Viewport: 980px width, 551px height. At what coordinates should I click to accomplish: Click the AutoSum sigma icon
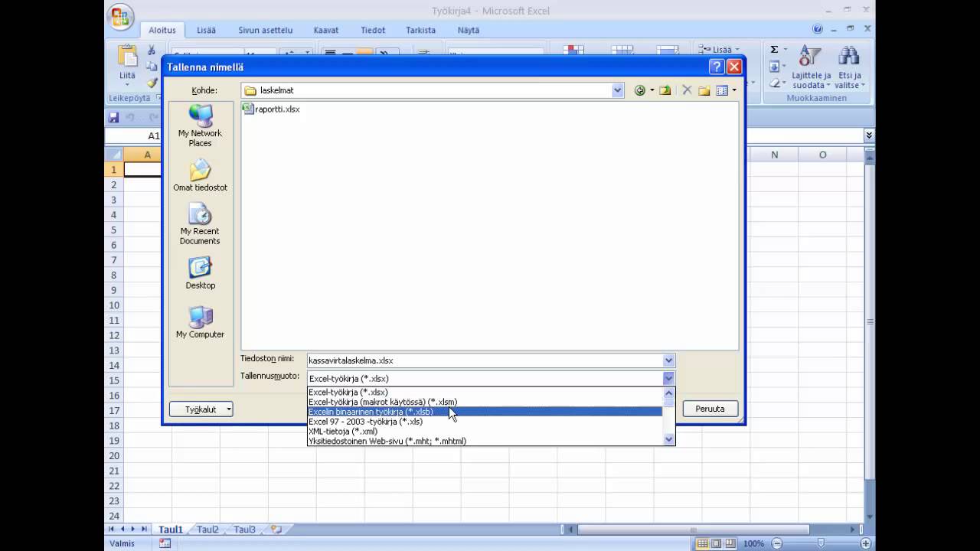pyautogui.click(x=774, y=50)
